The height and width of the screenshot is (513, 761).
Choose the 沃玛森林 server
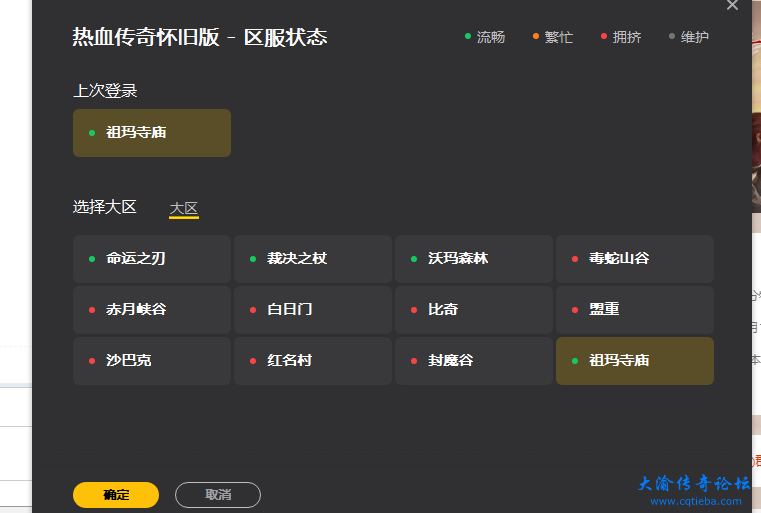pyautogui.click(x=474, y=259)
